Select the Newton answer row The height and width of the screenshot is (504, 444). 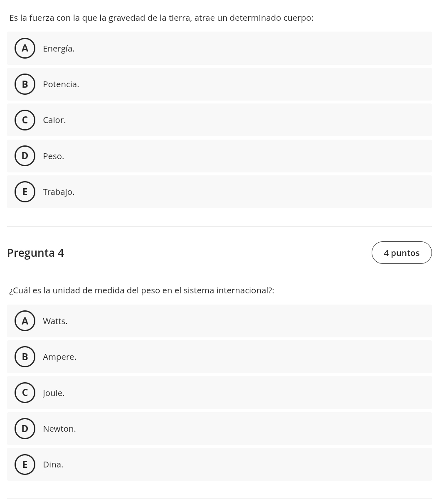[220, 428]
